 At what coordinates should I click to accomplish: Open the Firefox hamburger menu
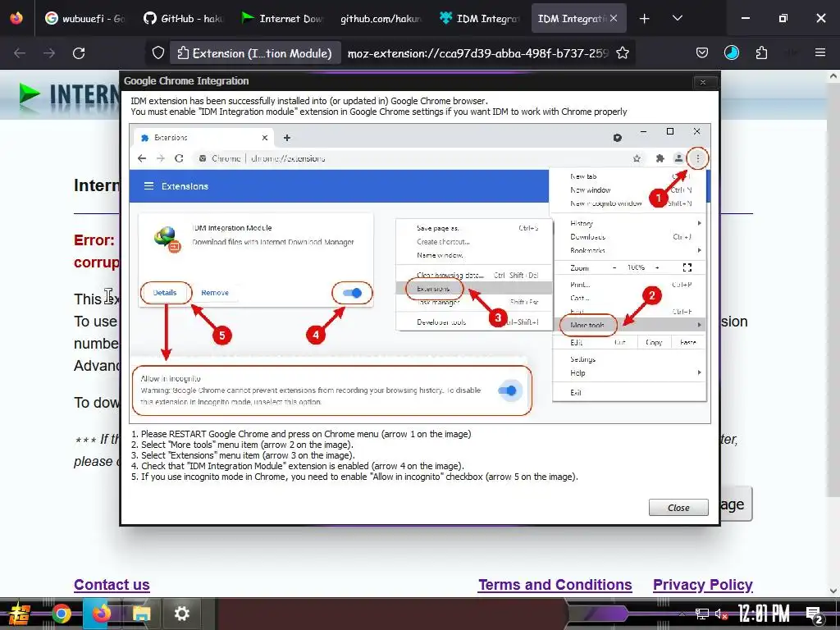tap(820, 52)
